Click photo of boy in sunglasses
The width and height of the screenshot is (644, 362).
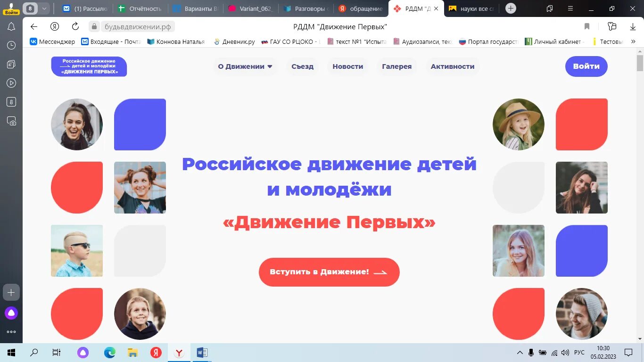click(77, 251)
